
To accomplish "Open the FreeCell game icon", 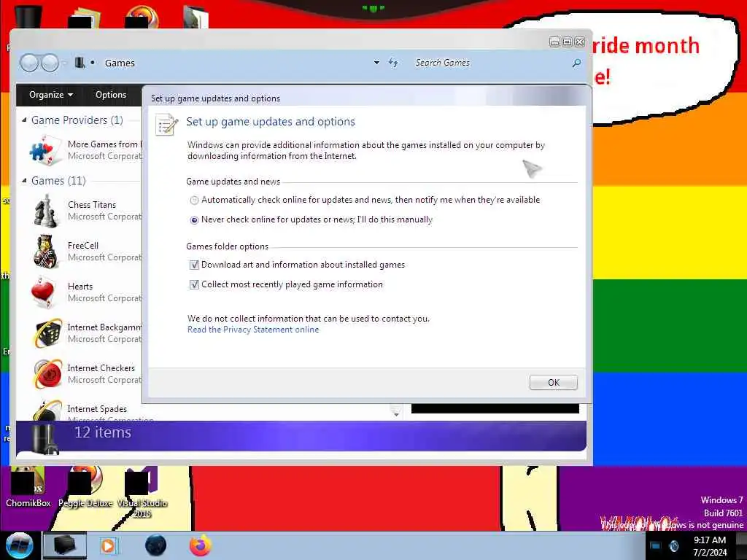I will pos(46,251).
